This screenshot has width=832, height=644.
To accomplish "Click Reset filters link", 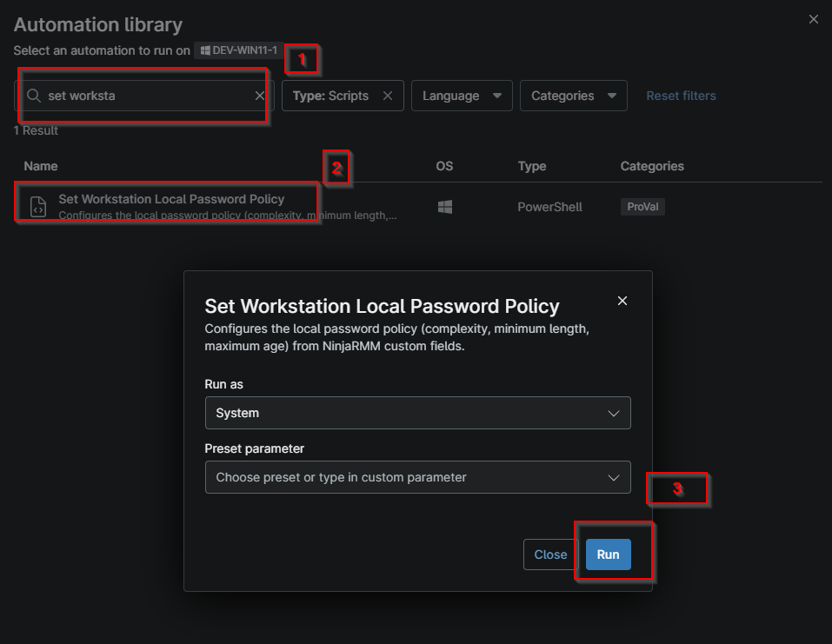I will (681, 96).
